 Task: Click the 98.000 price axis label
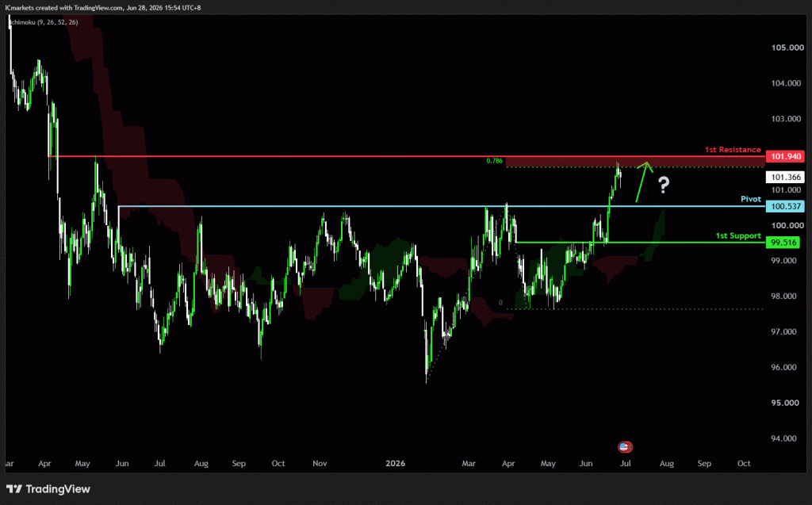783,296
